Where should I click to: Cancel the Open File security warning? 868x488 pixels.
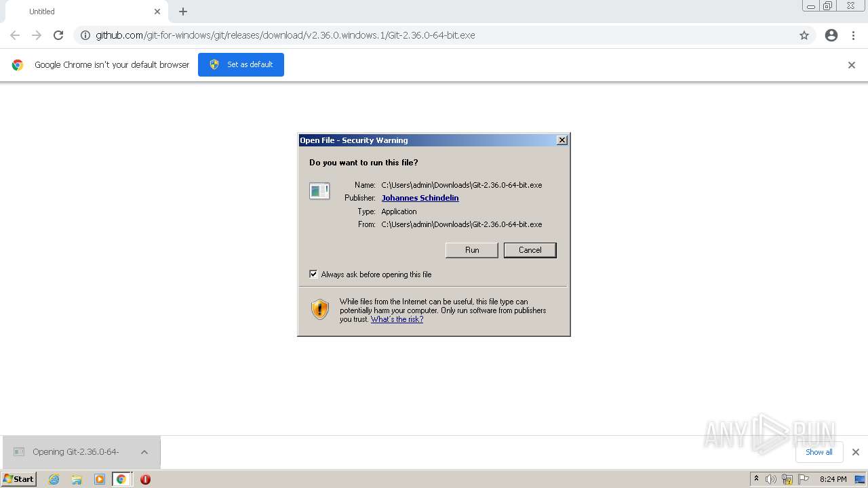tap(530, 250)
